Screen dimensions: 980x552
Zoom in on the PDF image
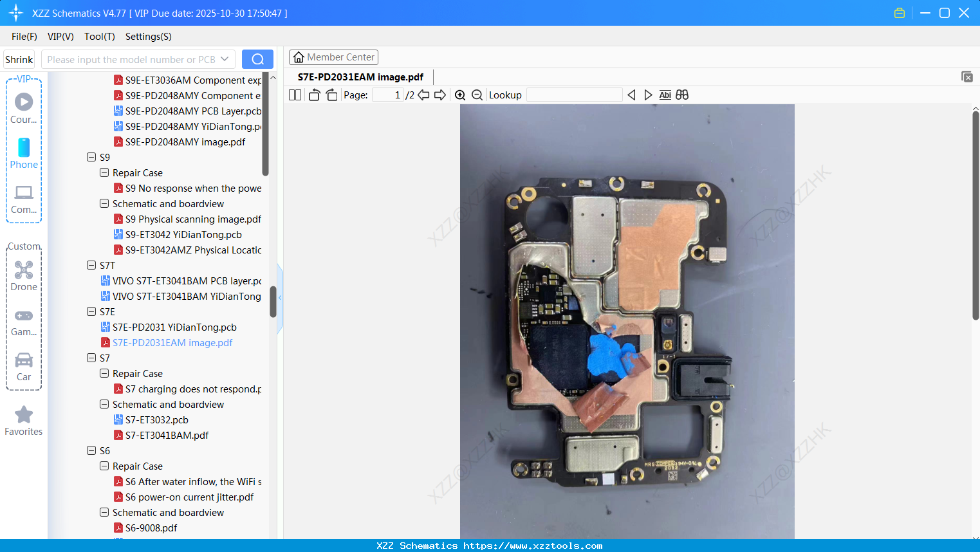[x=460, y=95]
